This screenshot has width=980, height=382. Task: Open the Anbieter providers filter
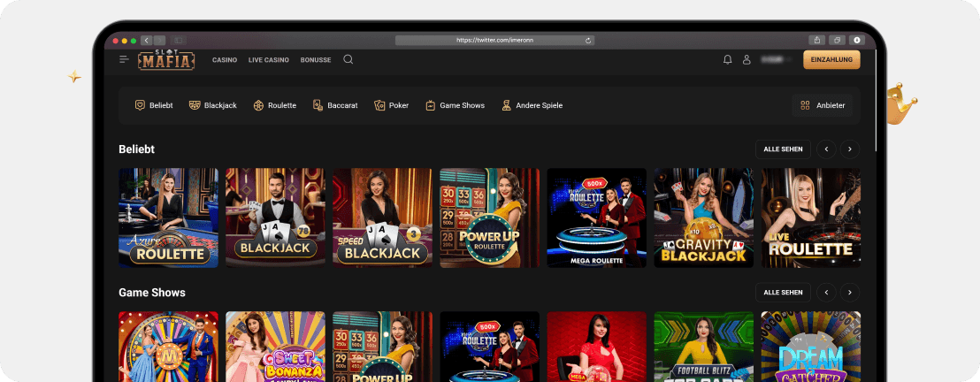[823, 105]
